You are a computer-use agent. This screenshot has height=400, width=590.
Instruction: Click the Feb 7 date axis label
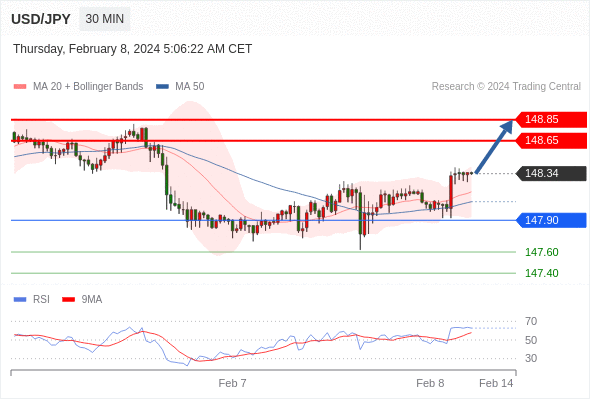point(232,383)
